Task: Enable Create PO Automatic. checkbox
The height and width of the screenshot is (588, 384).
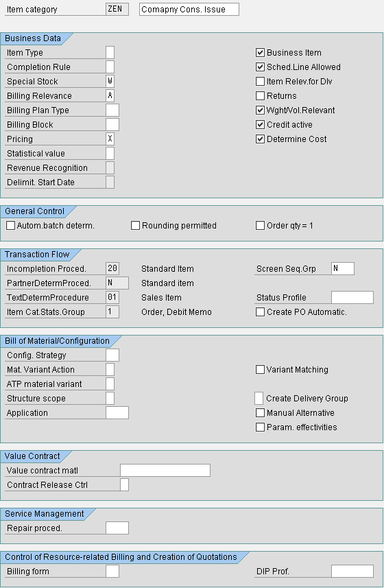Action: click(260, 312)
